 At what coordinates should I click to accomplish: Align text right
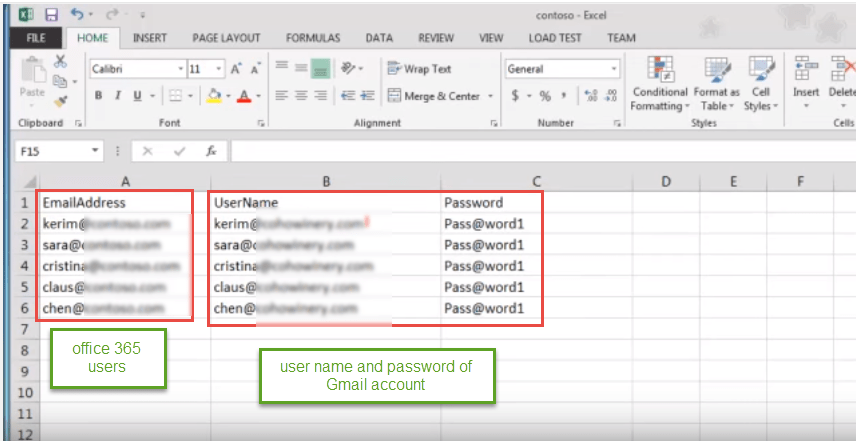click(x=320, y=96)
